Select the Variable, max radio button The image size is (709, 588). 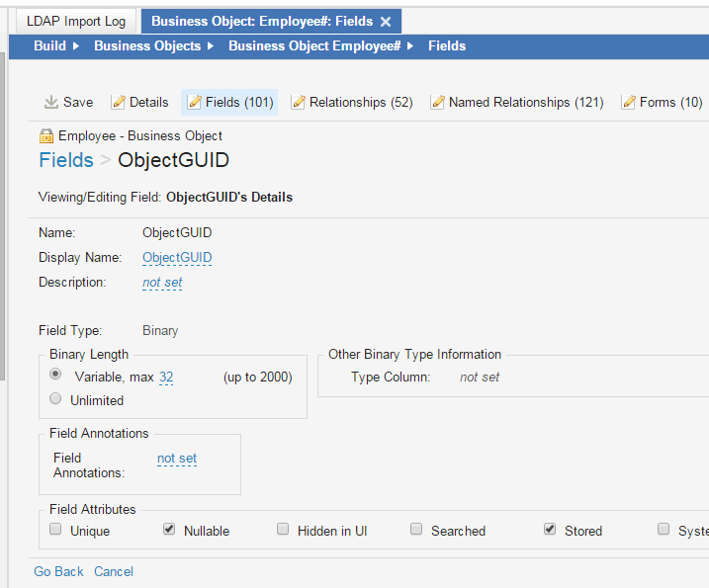point(55,375)
